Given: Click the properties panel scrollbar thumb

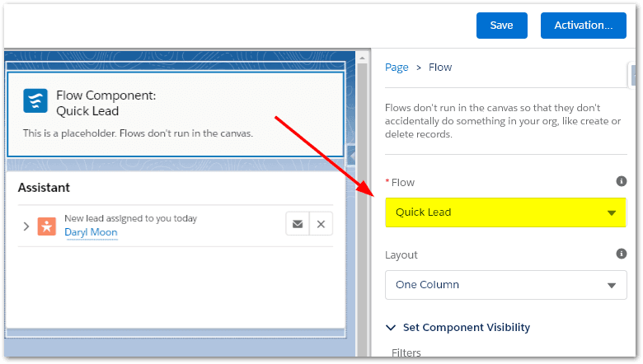Looking at the screenshot, I should pos(636,77).
